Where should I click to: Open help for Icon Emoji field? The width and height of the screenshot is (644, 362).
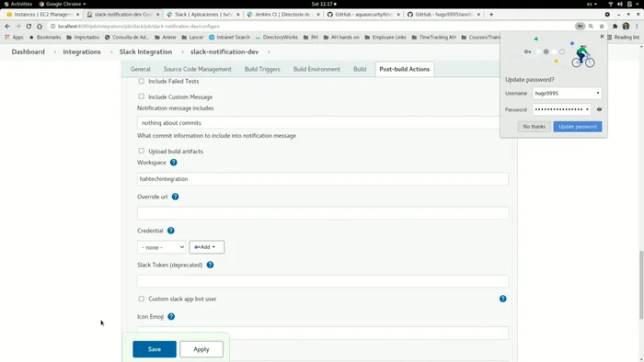pyautogui.click(x=171, y=316)
